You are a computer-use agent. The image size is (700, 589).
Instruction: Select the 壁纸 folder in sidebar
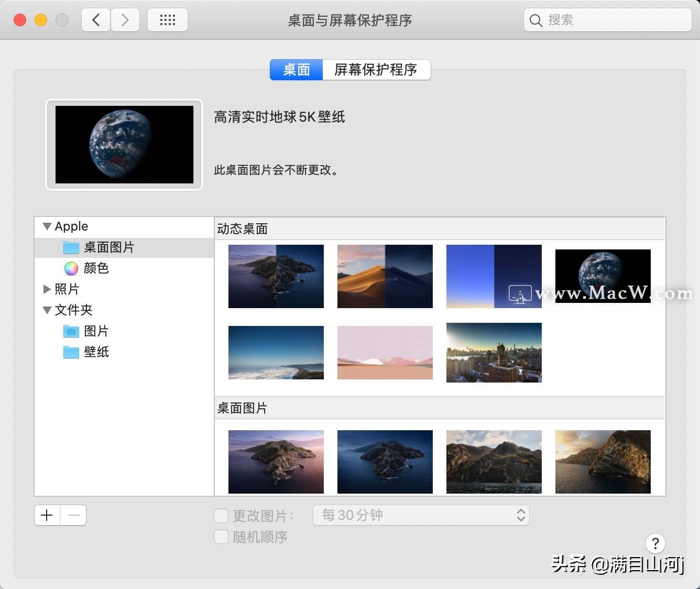point(97,352)
